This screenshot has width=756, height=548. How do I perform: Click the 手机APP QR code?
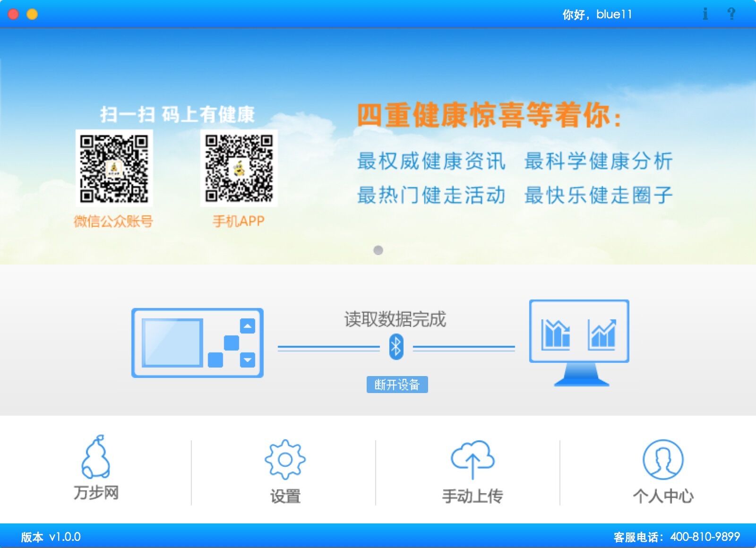239,168
